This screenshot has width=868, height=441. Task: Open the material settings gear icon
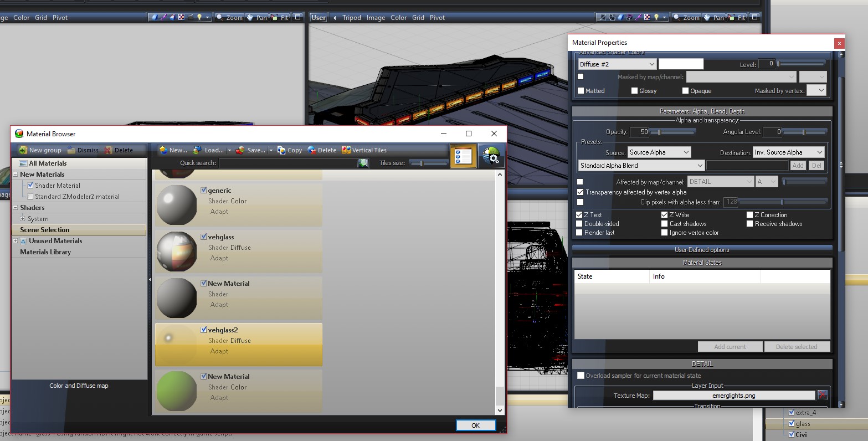pos(490,156)
